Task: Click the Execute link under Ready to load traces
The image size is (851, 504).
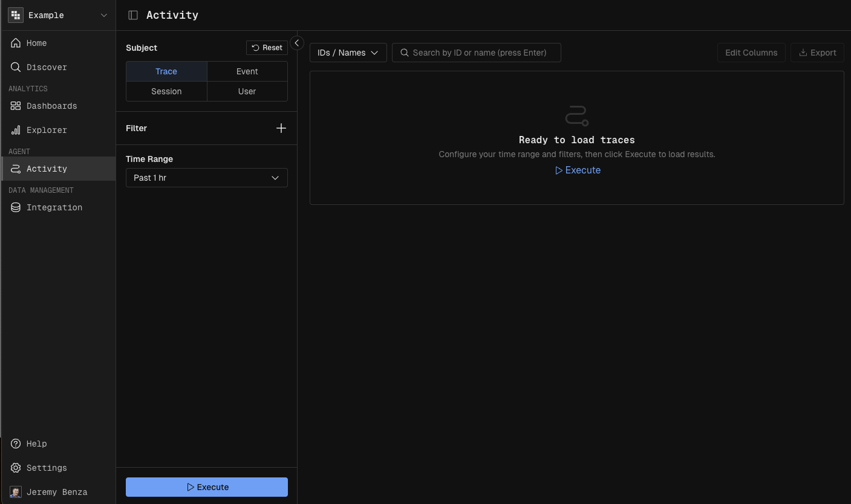Action: 578,170
